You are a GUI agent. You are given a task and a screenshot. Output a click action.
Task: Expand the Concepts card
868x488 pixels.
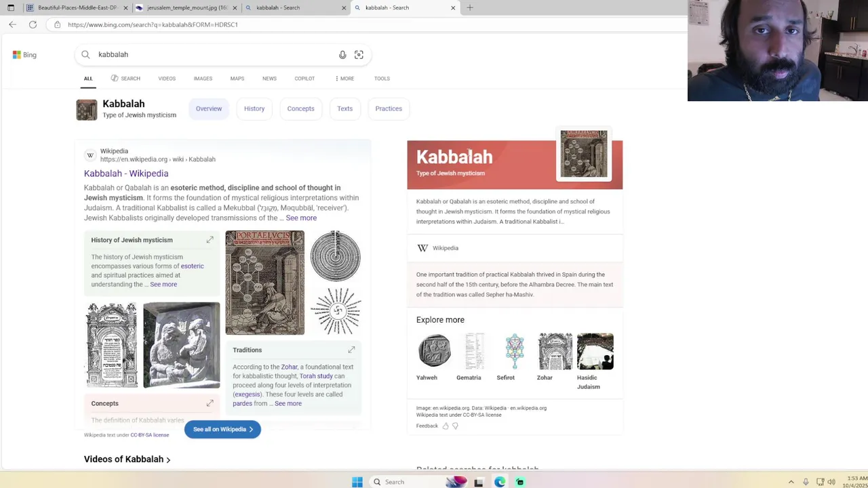[210, 403]
